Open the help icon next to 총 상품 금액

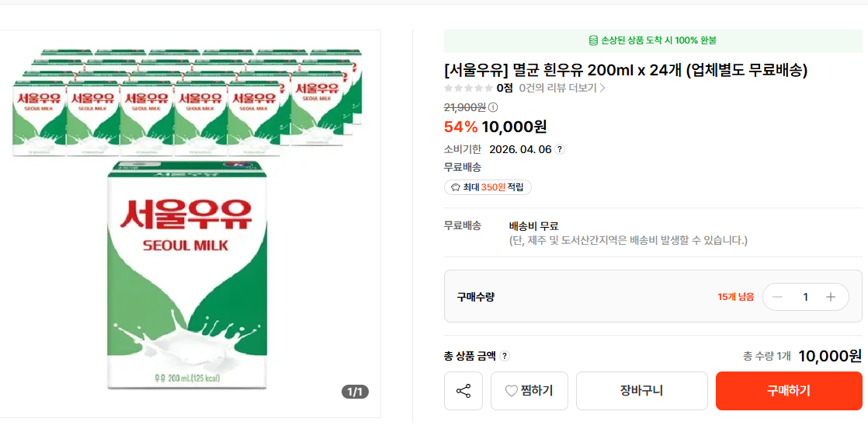(x=505, y=356)
